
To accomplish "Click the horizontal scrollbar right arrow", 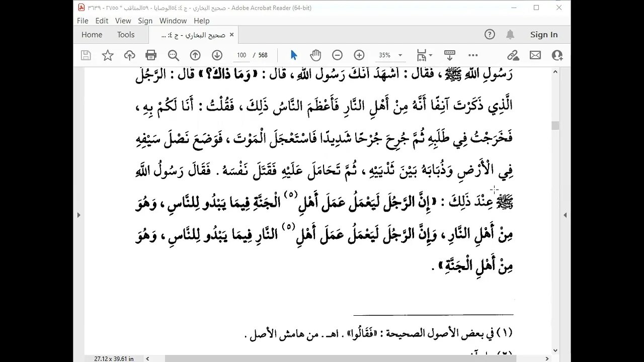I will tap(547, 358).
